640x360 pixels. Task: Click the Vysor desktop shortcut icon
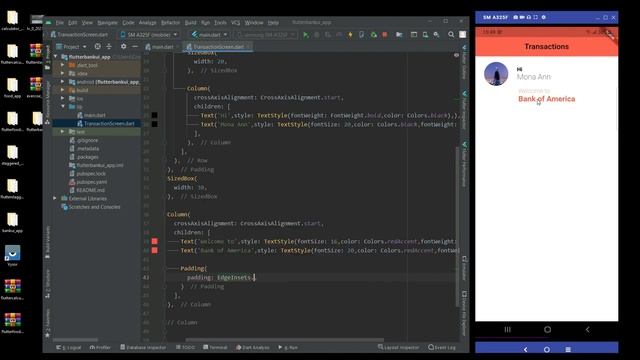[12, 256]
